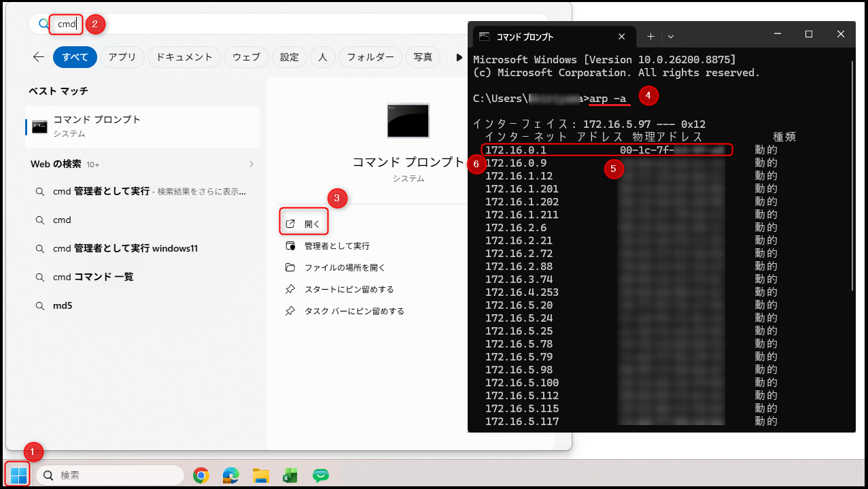The height and width of the screenshot is (489, 868).
Task: Select the すべて filter tab
Action: click(75, 57)
